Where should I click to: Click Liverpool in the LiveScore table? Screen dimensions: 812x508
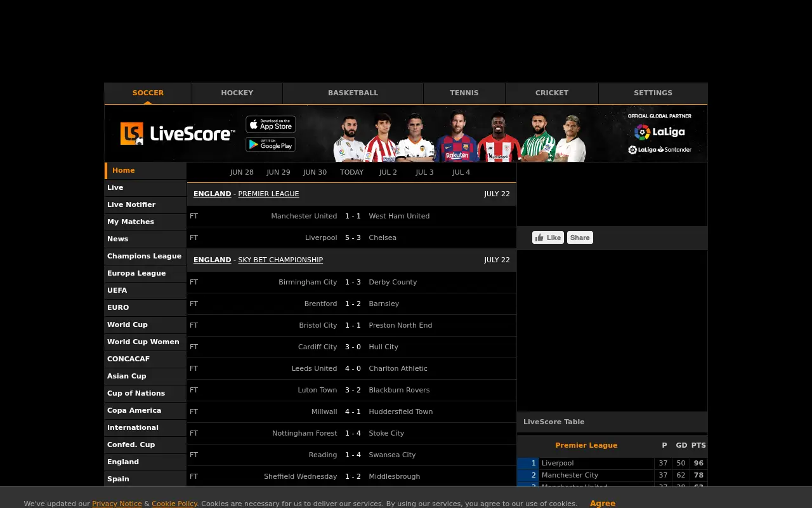pos(558,464)
